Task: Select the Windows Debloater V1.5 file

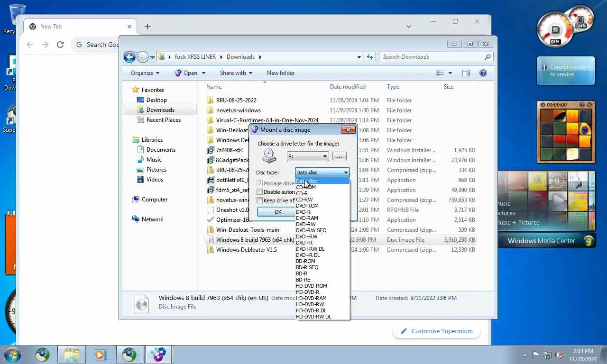Action: [x=247, y=250]
